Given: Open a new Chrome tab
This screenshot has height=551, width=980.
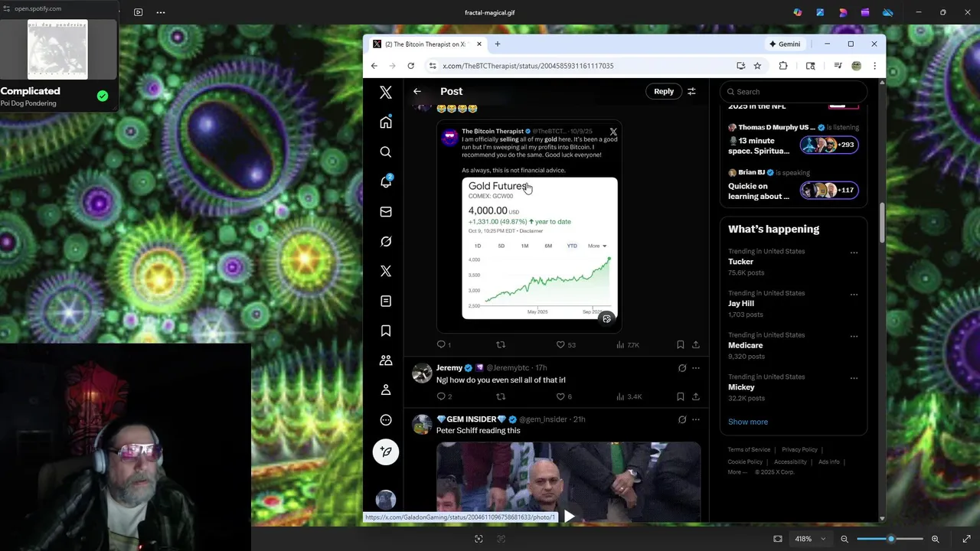Looking at the screenshot, I should tap(498, 44).
